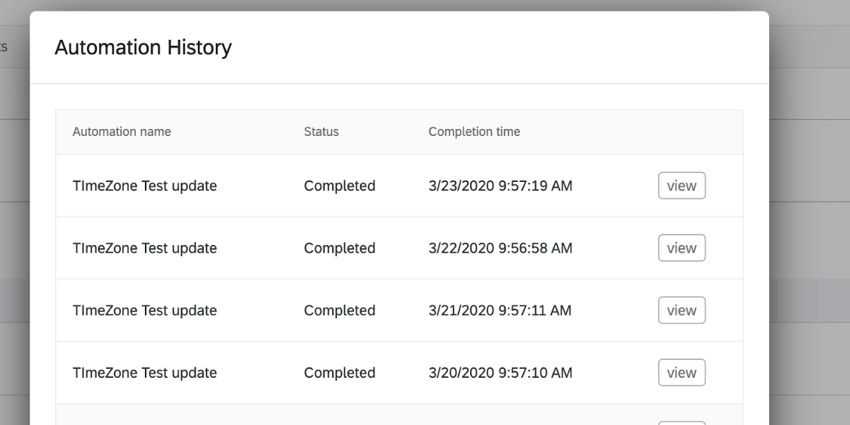Select automation name in the 3/23/2020 row
This screenshot has width=850, height=425.
144,186
